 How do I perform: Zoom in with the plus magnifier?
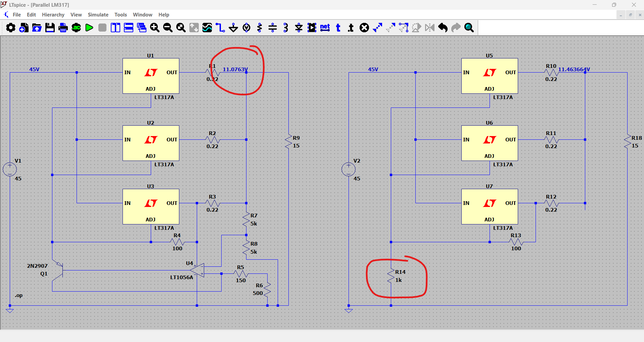coord(155,28)
